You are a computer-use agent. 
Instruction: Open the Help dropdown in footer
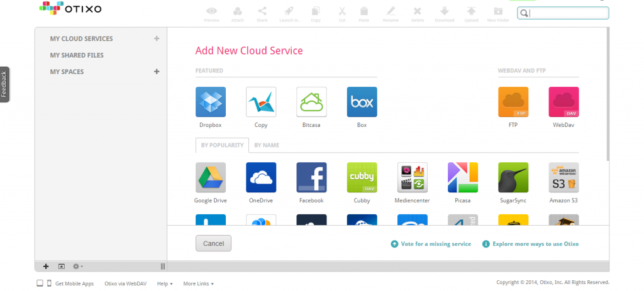[x=165, y=283]
